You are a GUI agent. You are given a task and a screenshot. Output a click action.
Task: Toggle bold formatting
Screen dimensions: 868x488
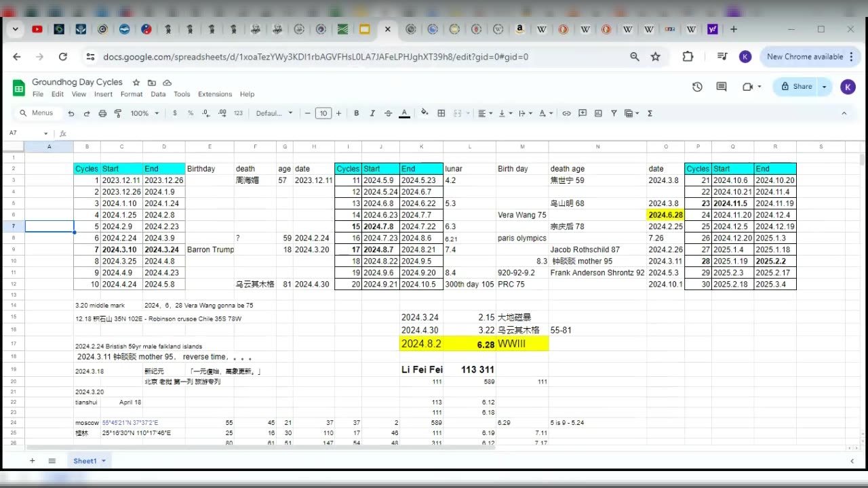tap(356, 113)
